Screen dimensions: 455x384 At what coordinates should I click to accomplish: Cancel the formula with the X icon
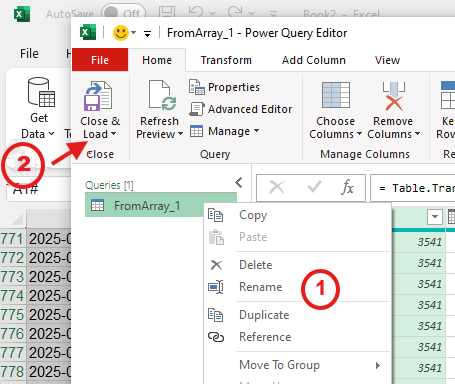pyautogui.click(x=277, y=187)
